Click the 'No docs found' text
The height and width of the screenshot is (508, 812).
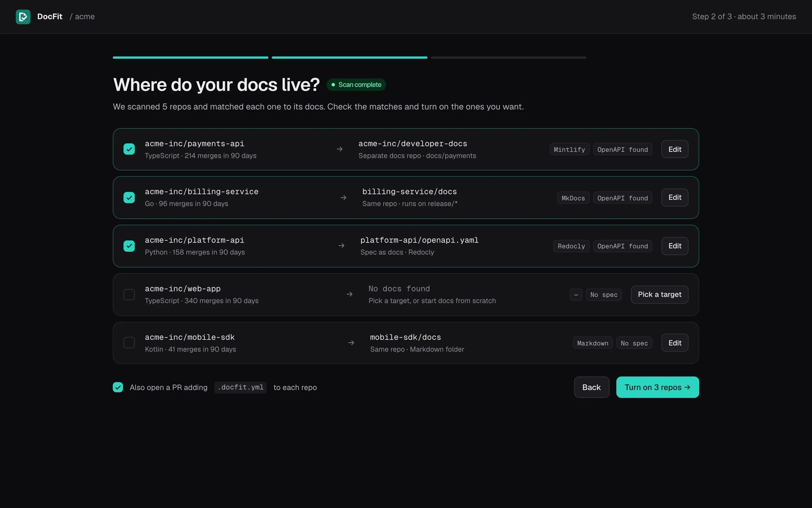(x=399, y=289)
